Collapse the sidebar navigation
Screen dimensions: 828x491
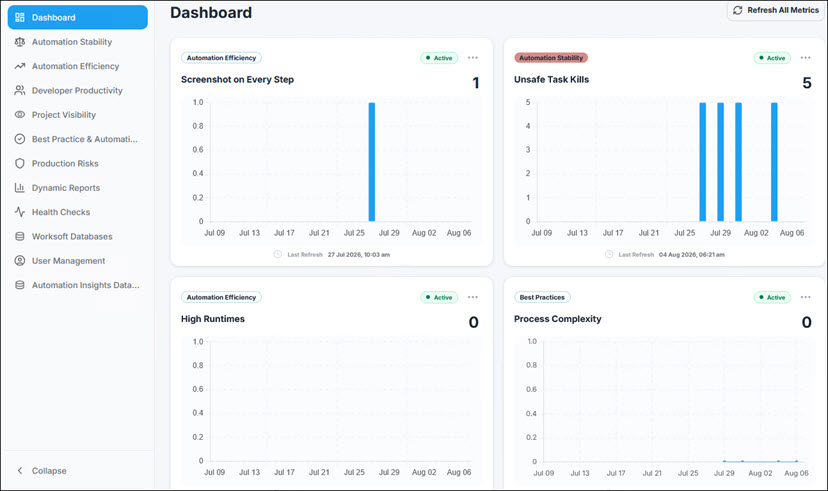click(42, 470)
